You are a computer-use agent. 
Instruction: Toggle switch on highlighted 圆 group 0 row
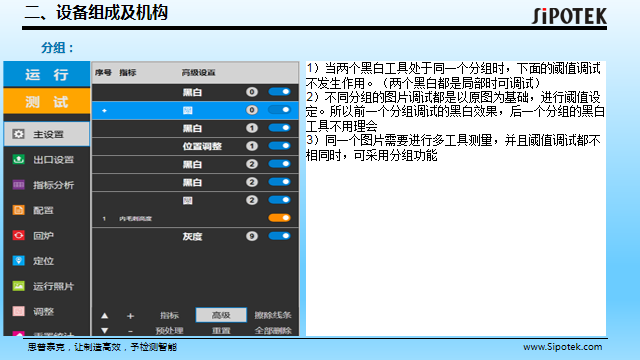coord(279,110)
